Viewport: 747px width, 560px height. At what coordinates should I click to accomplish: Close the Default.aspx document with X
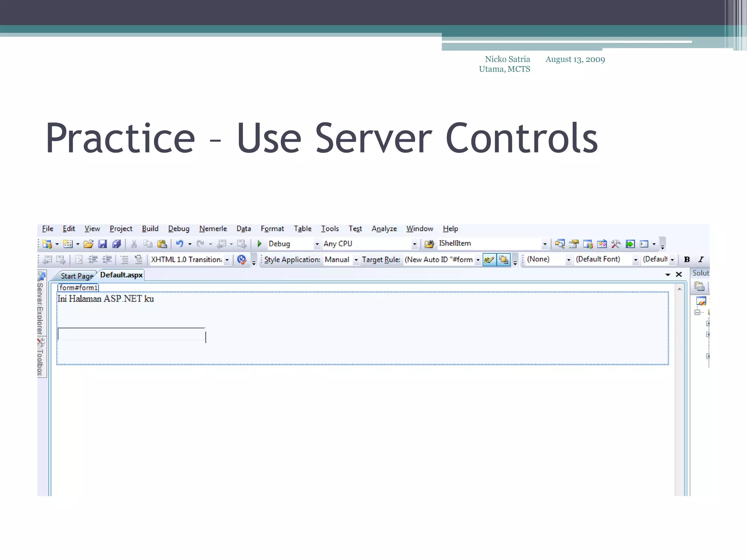[x=679, y=274]
